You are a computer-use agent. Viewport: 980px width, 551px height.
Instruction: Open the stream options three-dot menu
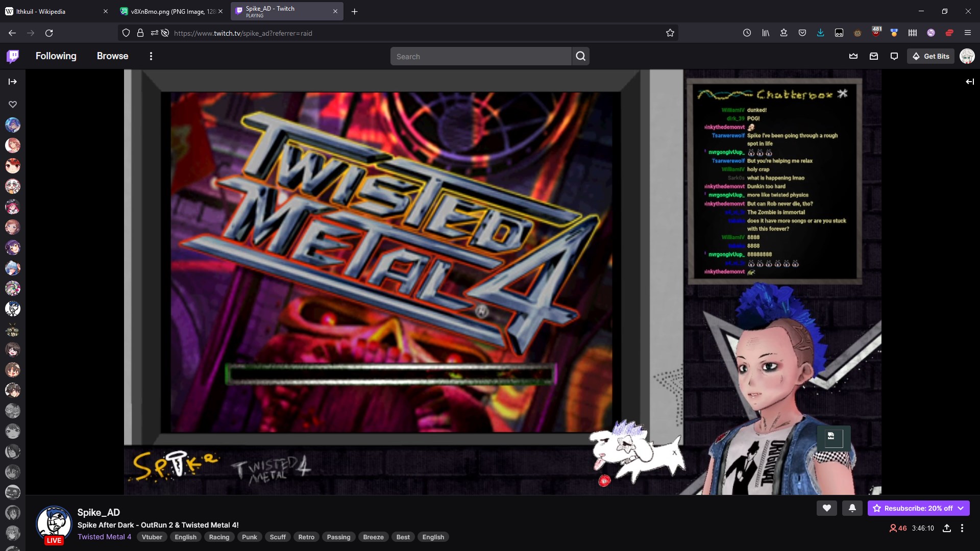pyautogui.click(x=962, y=528)
